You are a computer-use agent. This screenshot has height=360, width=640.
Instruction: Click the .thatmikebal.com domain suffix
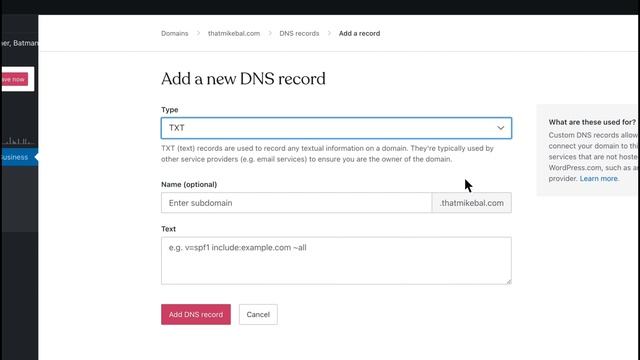[x=471, y=203]
